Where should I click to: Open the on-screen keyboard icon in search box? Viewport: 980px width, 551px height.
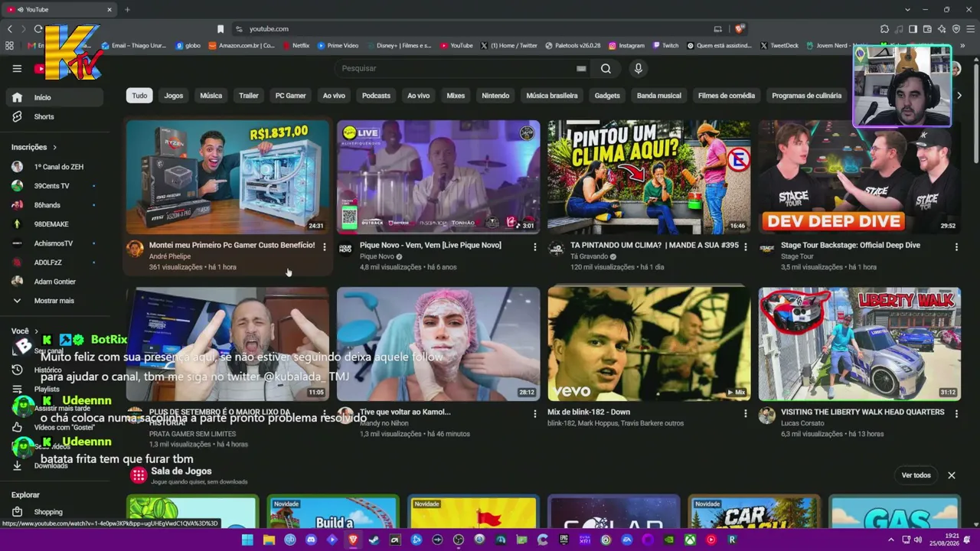pos(581,68)
